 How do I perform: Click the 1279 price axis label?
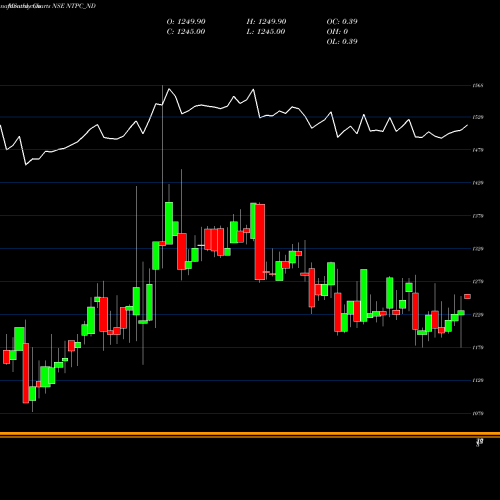click(478, 282)
